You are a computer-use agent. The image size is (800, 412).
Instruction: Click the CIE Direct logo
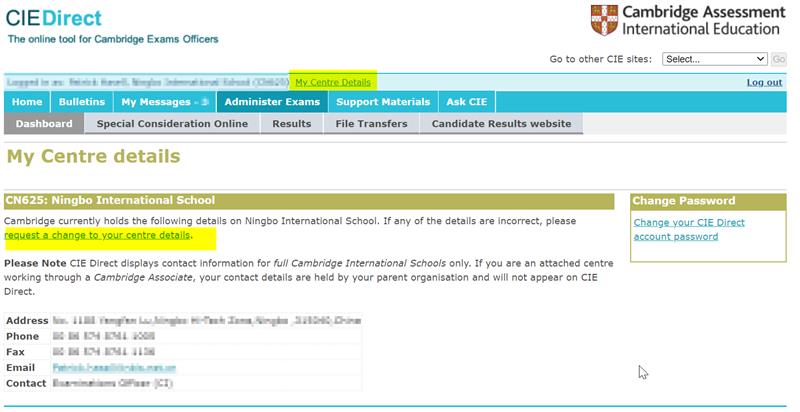click(x=54, y=18)
